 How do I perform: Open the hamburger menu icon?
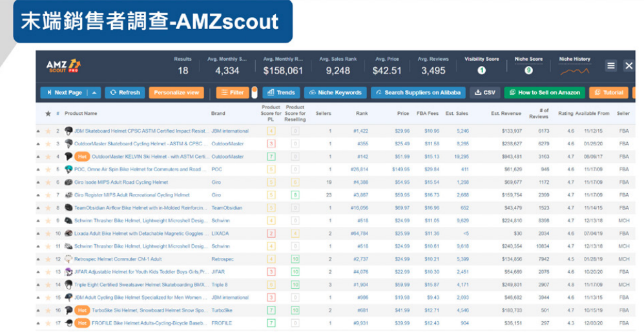[x=610, y=66]
